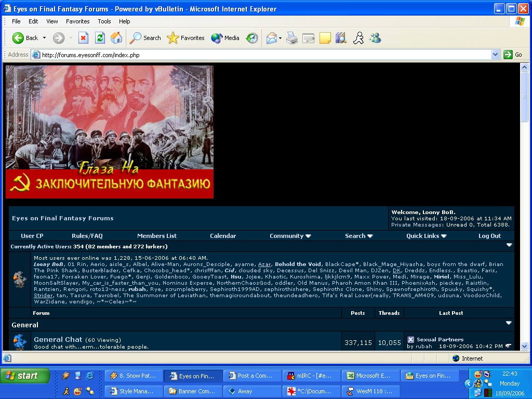532x399 pixels.
Task: Click the Windows Start button
Action: 25,376
